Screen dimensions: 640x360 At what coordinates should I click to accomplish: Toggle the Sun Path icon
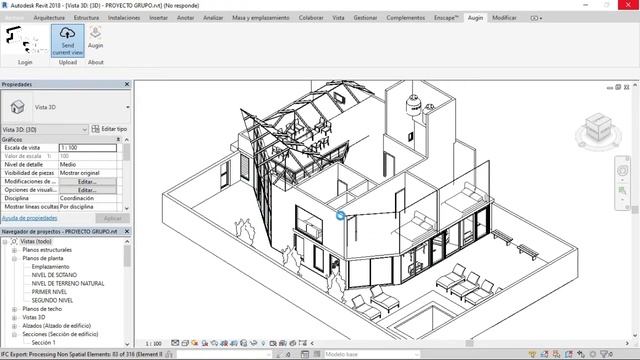(x=194, y=343)
